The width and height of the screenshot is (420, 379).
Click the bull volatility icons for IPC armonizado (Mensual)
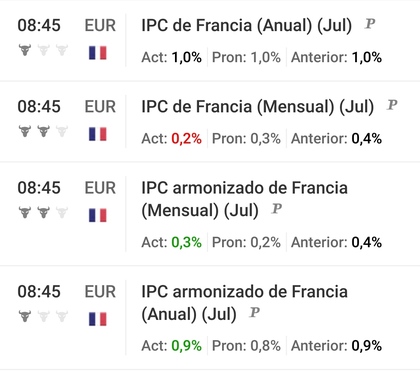click(43, 212)
